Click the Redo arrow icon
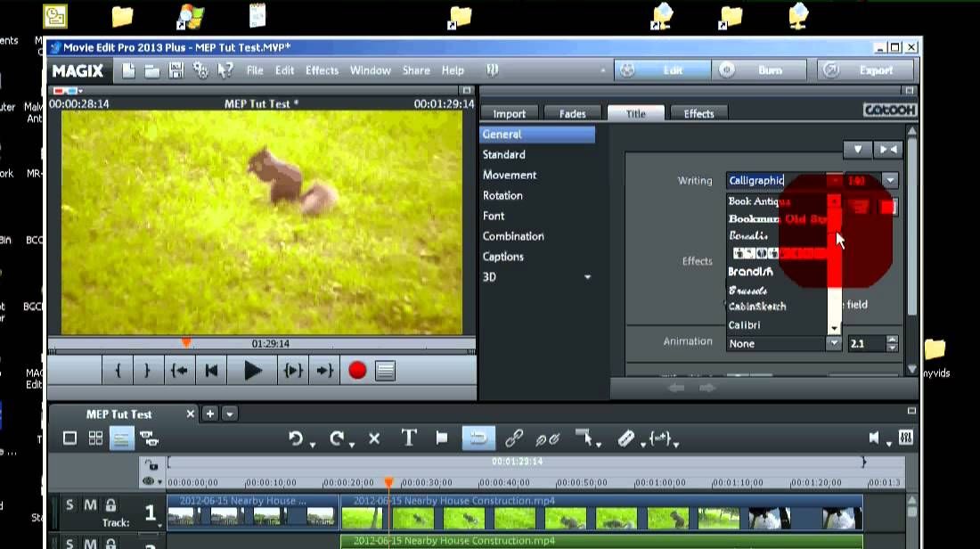 click(336, 438)
